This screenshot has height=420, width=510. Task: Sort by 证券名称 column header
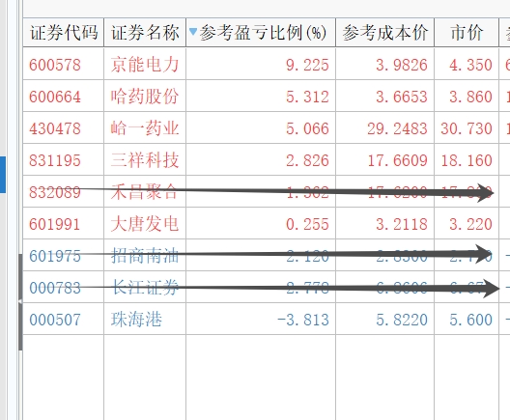coord(145,33)
